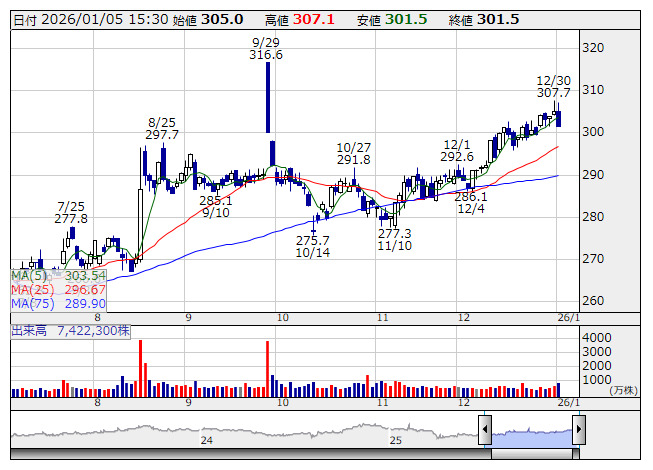Click the 10/27 291.8 peak label
Viewport: 653px width, 470px height.
tap(354, 154)
